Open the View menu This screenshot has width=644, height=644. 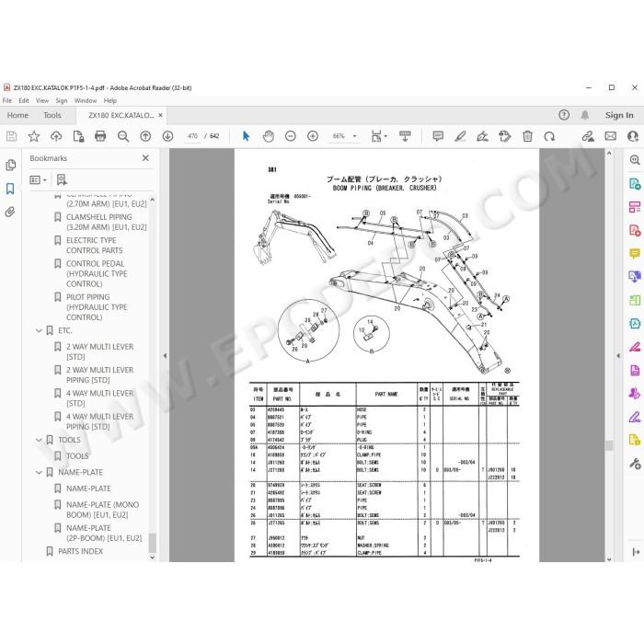(x=42, y=100)
